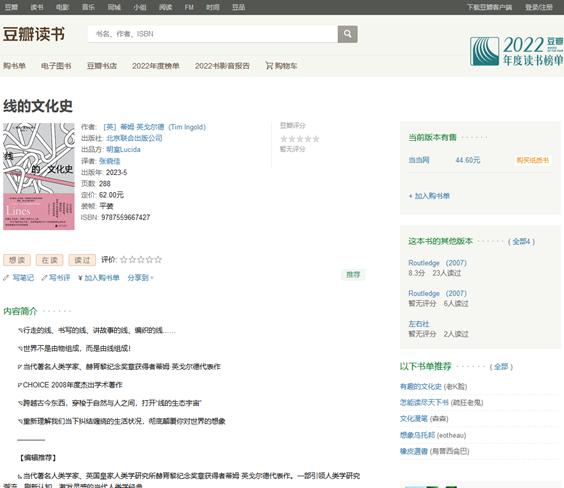Screen dimensions: 564x488
Task: Click the 豆瓣读书 logo
Action: (x=34, y=34)
